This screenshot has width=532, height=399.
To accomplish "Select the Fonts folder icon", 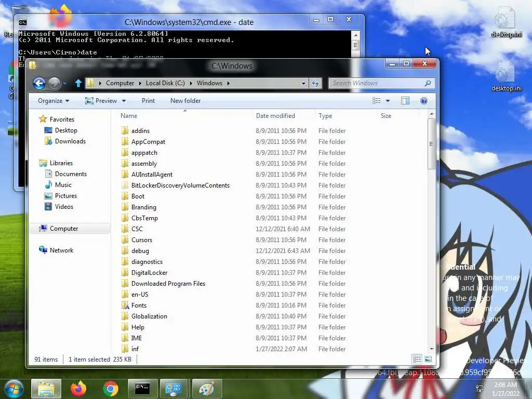I will 125,305.
